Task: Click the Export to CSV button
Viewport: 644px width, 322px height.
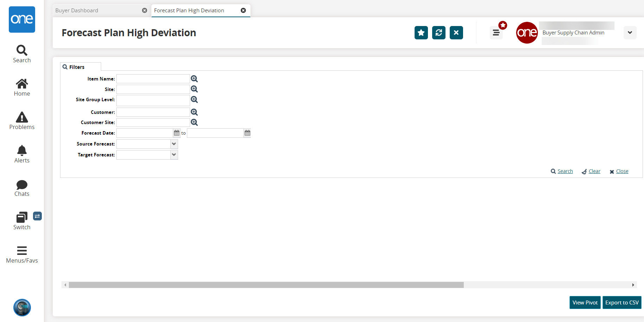Action: pyautogui.click(x=622, y=303)
